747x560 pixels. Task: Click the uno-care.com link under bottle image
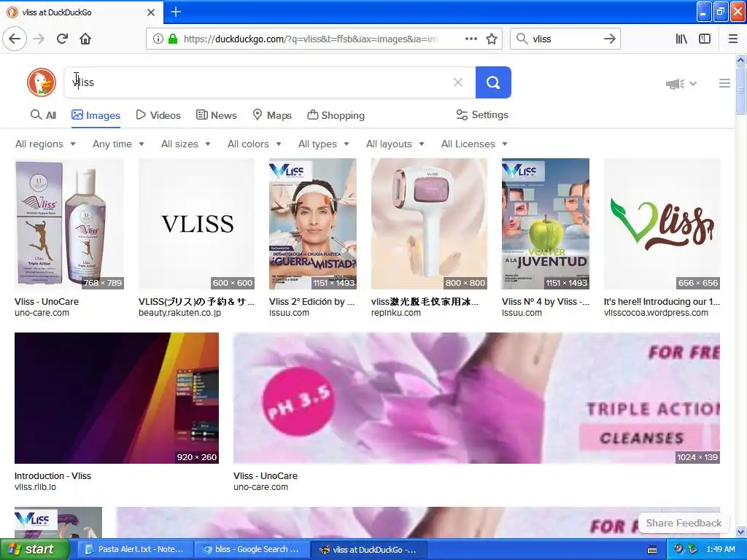(42, 313)
